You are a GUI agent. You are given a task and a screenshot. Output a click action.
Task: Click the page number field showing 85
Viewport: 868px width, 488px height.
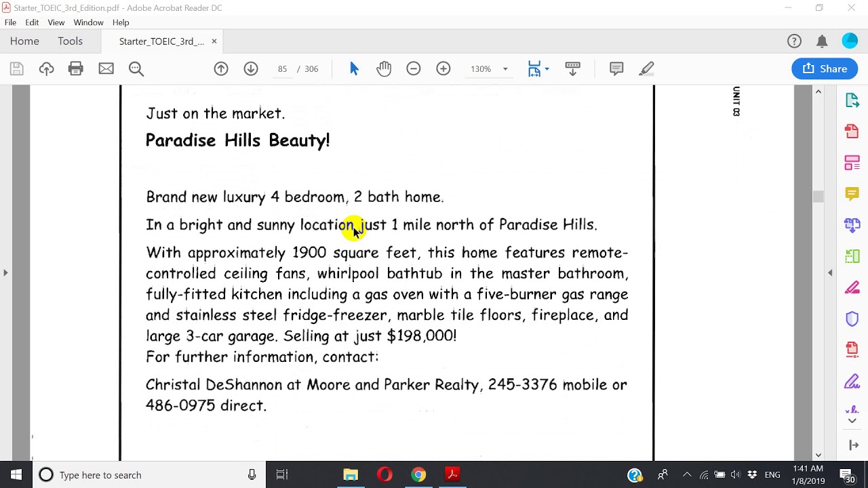(x=282, y=68)
